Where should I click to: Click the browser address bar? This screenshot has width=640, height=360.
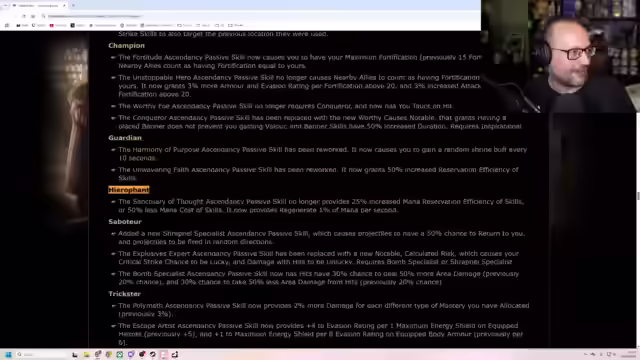94,16
